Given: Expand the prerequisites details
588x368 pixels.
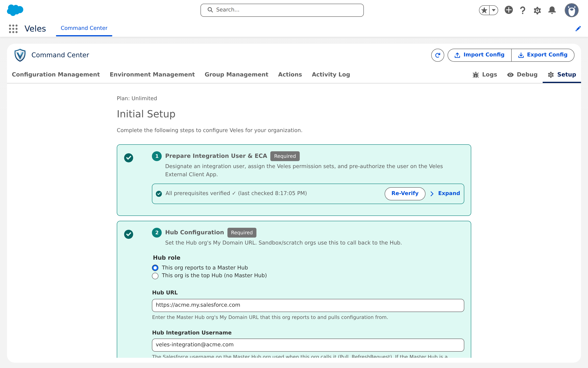Looking at the screenshot, I should (x=445, y=193).
